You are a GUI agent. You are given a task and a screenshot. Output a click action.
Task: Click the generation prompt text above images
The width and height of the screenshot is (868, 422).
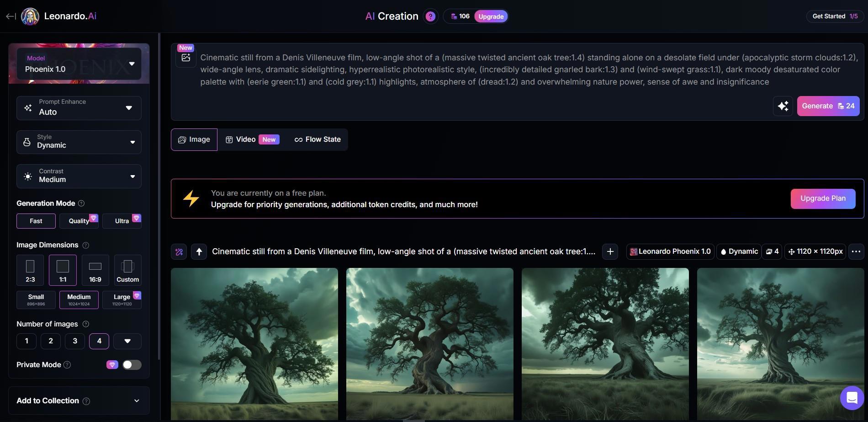coord(404,251)
